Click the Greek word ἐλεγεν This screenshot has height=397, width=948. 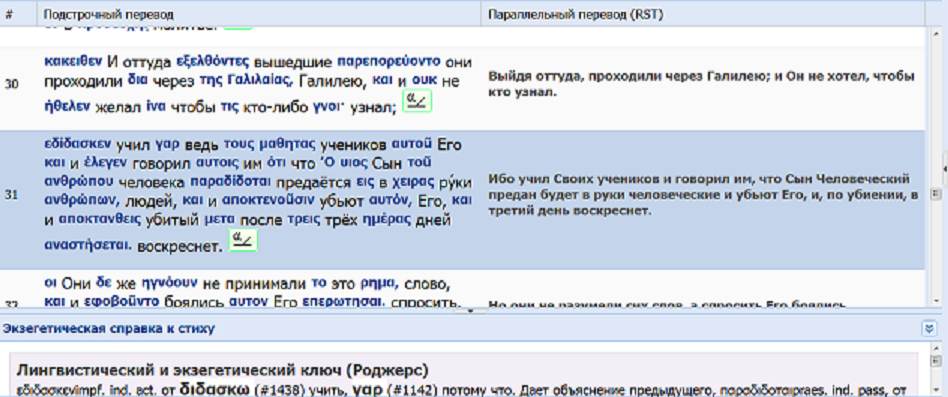tap(106, 163)
